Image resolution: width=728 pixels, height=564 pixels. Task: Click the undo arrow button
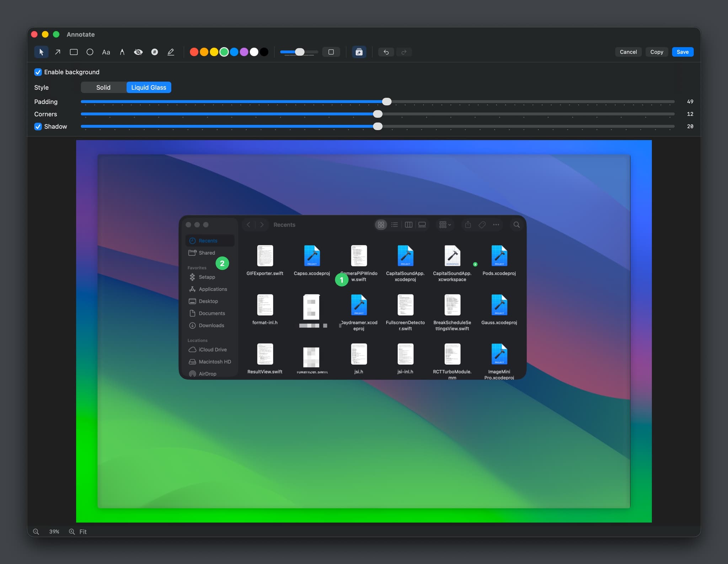(x=386, y=52)
